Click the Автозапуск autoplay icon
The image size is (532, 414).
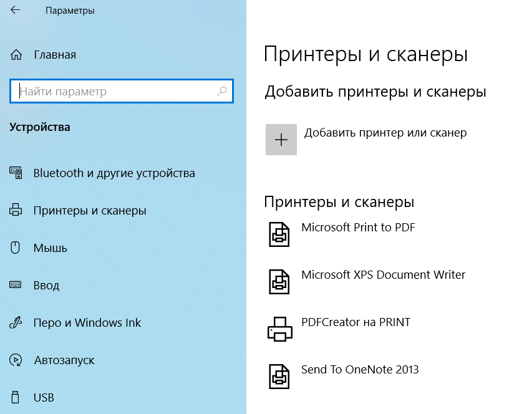click(16, 360)
